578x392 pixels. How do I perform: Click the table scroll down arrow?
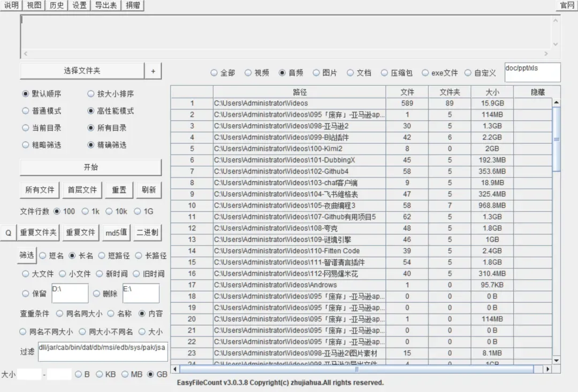(556, 360)
